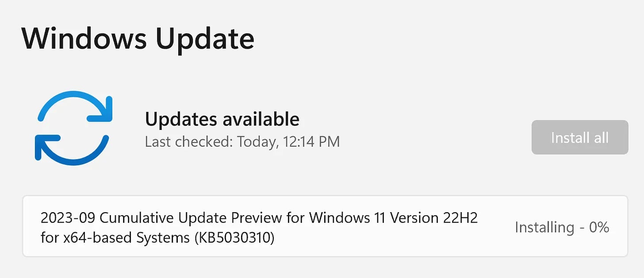Select the Updates available status text
This screenshot has height=278, width=644.
[x=222, y=119]
